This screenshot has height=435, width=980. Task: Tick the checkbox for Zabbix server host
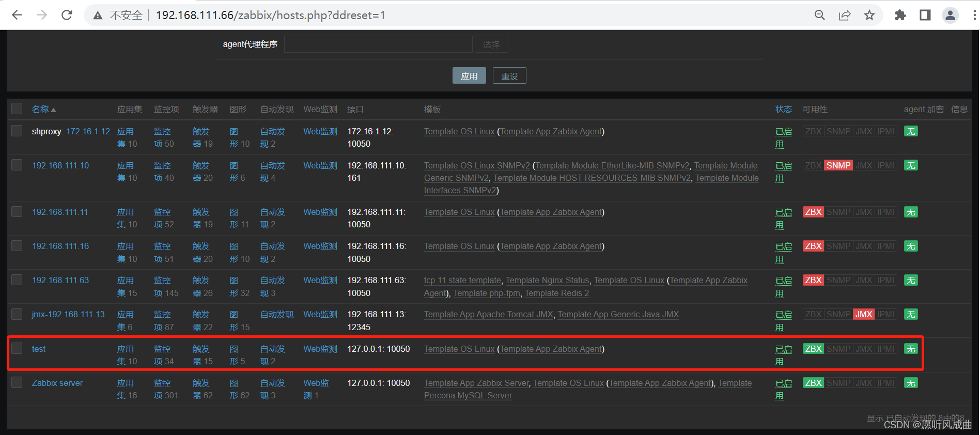[x=17, y=382]
